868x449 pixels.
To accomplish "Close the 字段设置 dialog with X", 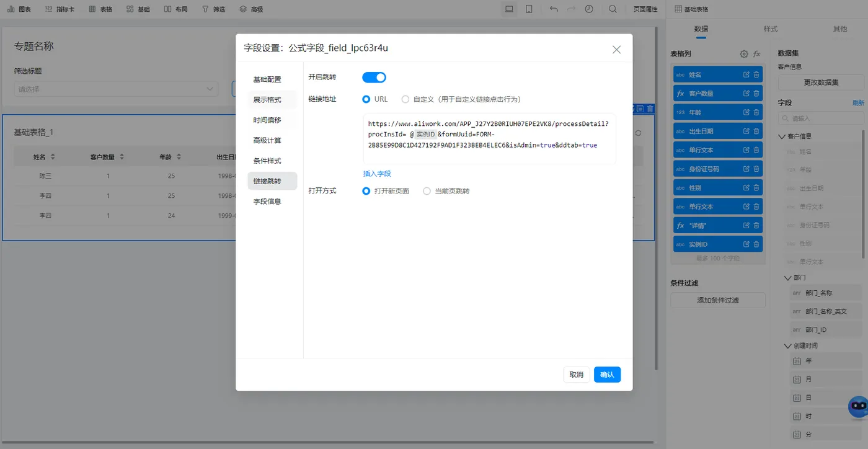I will 616,50.
